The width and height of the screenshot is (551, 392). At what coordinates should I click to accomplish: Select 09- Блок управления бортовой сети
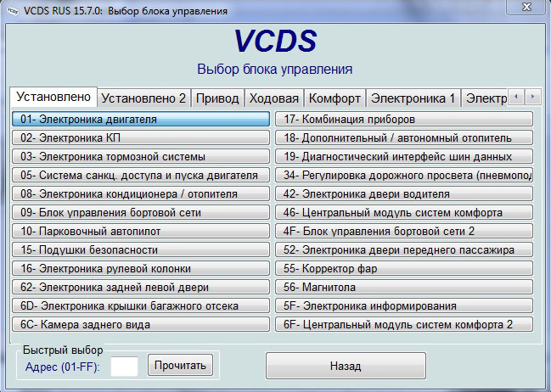141,212
